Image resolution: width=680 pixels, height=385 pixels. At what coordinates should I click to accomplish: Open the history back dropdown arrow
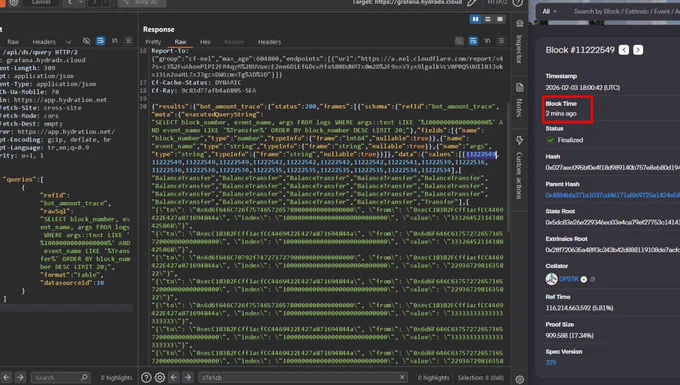coord(80,3)
